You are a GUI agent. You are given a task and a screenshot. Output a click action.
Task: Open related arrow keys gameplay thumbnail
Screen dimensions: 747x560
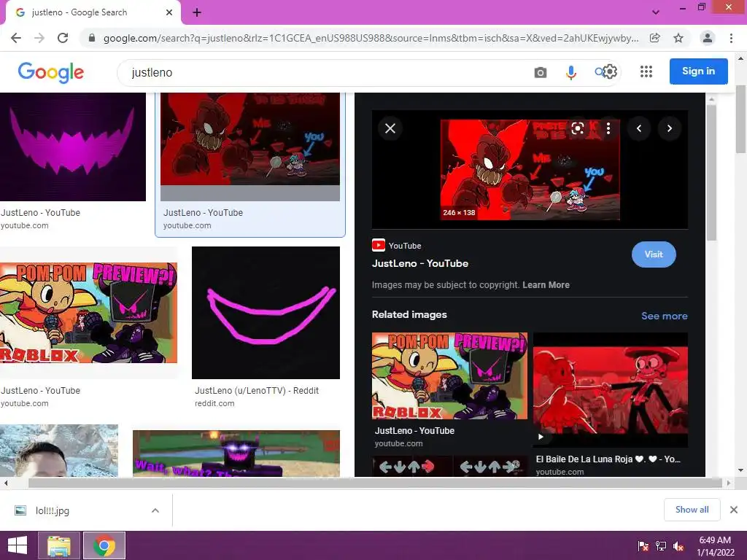click(449, 466)
